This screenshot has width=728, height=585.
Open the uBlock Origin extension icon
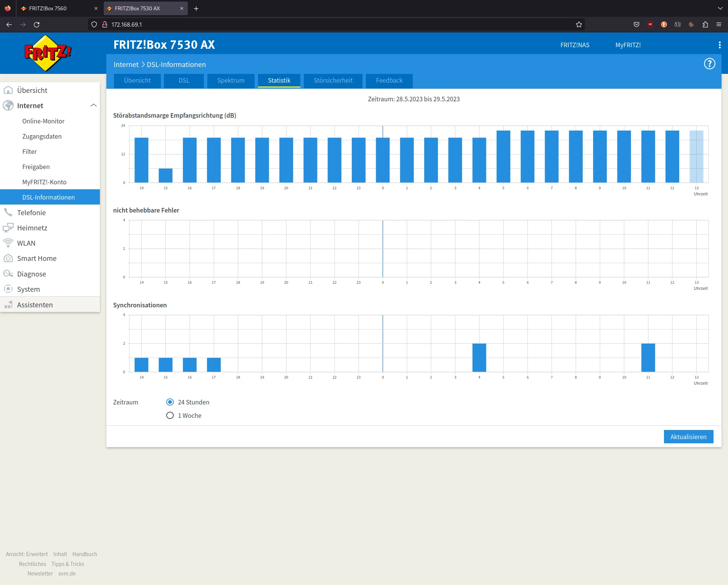click(650, 24)
